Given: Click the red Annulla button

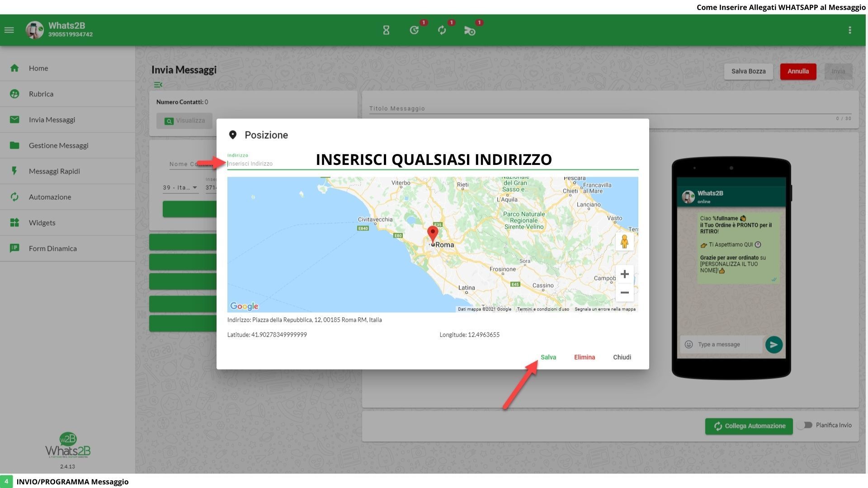Looking at the screenshot, I should (x=798, y=71).
